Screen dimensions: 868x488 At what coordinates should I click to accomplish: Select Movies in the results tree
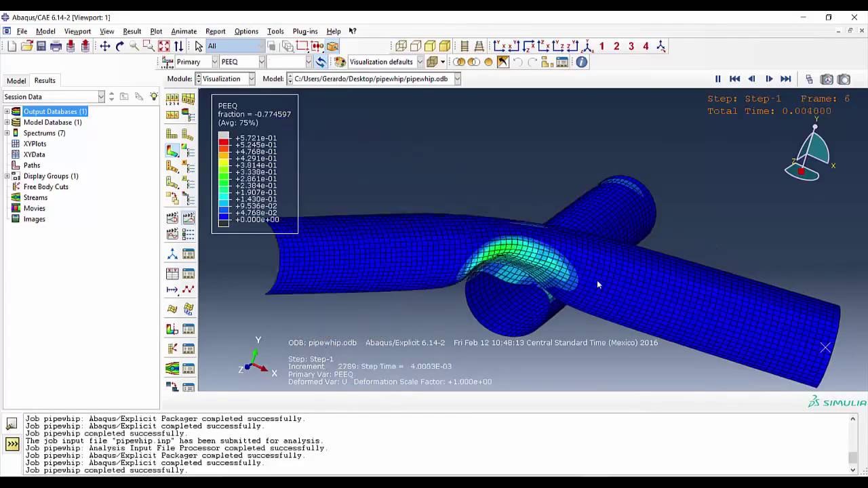pyautogui.click(x=34, y=209)
